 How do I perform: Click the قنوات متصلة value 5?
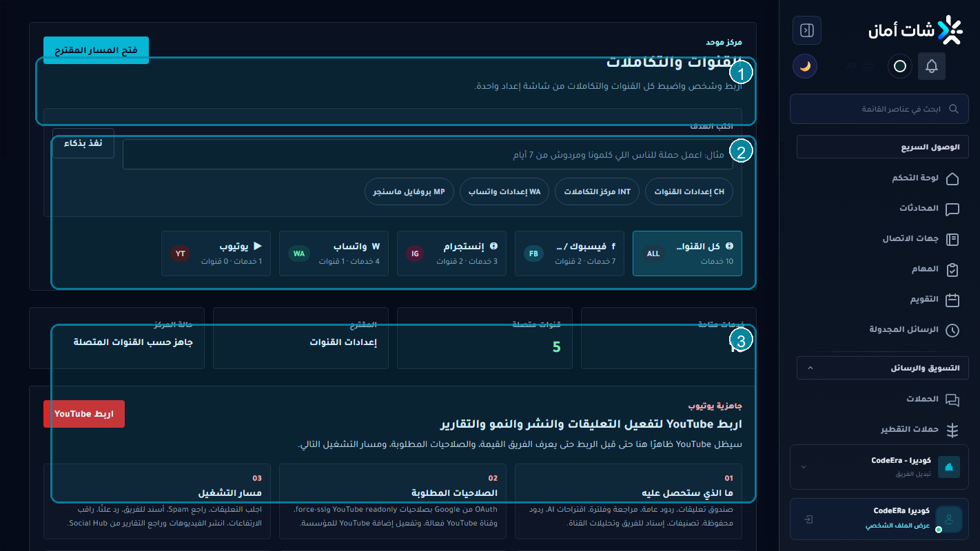coord(557,347)
